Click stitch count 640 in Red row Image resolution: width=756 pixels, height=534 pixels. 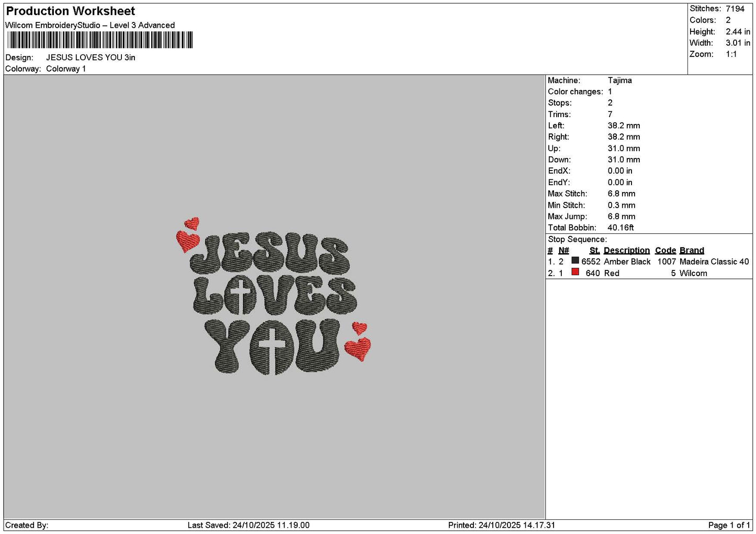pyautogui.click(x=593, y=274)
